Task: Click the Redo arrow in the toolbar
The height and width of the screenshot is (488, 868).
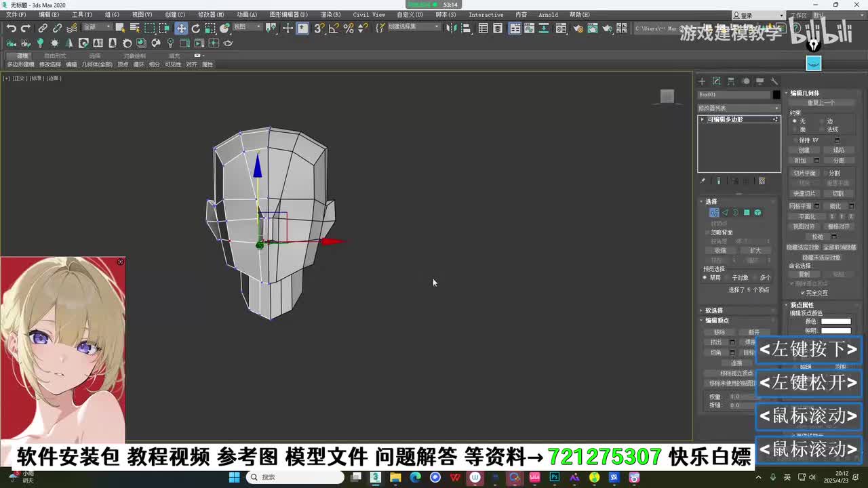Action: pyautogui.click(x=26, y=28)
